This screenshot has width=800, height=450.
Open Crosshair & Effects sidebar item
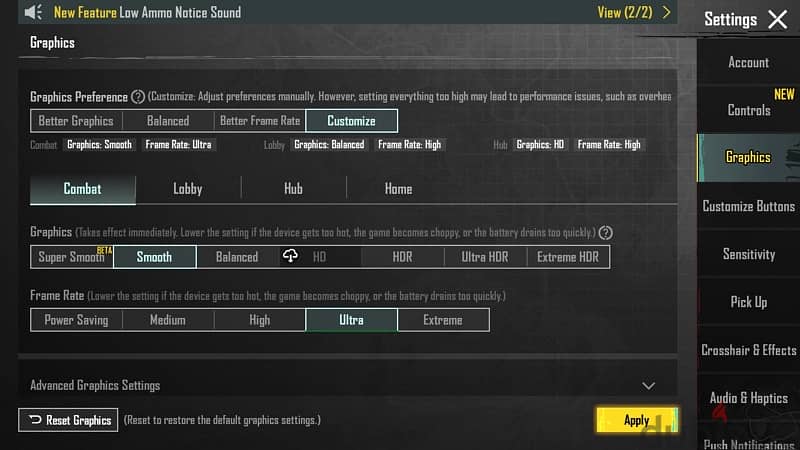(748, 350)
